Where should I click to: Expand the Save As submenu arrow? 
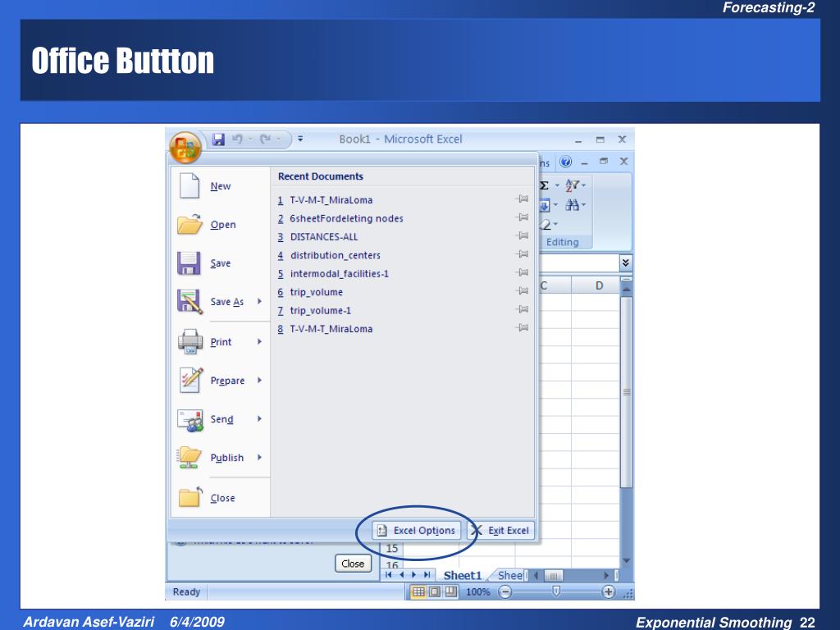259,301
